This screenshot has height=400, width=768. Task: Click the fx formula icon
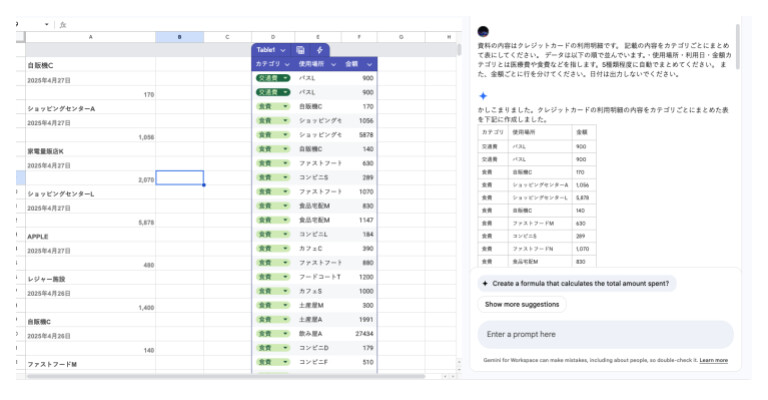(x=63, y=24)
